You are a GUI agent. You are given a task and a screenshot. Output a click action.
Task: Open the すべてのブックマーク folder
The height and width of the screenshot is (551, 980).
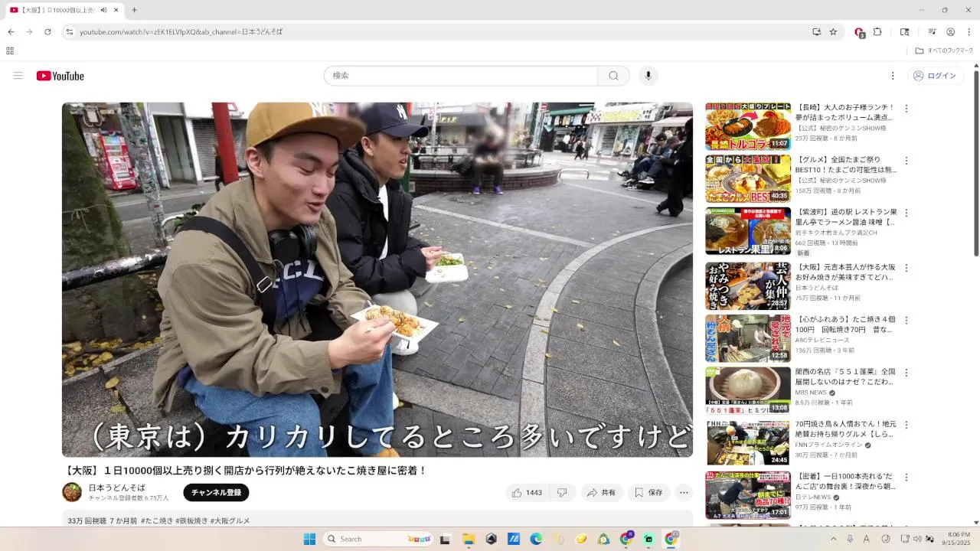pos(944,51)
